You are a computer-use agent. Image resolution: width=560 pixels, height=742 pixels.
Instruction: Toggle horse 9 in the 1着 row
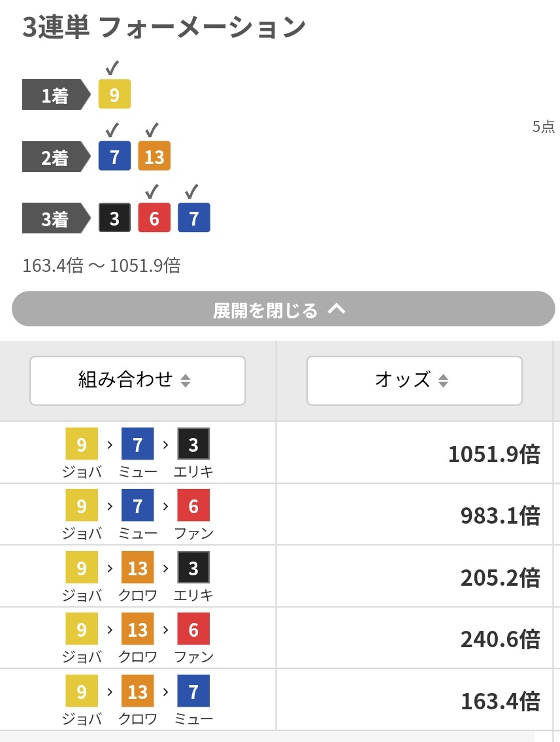[x=114, y=94]
